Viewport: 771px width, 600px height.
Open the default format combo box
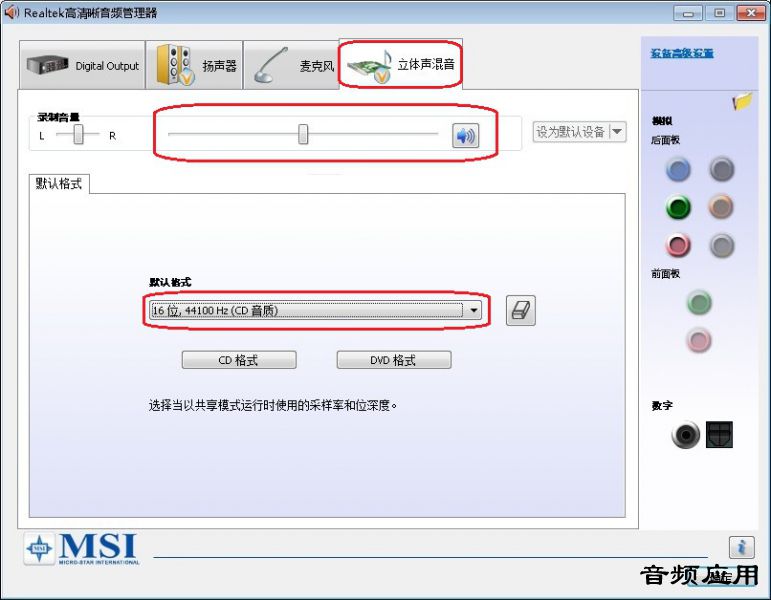316,310
